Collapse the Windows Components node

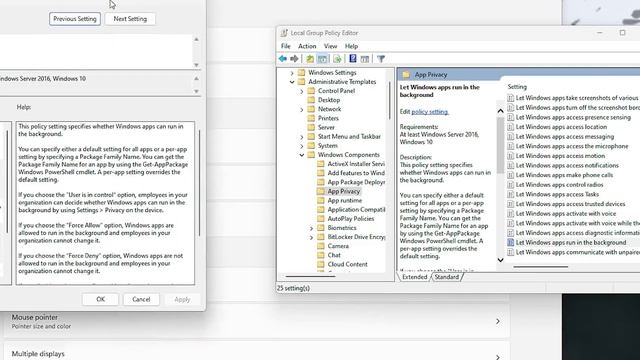(302, 155)
